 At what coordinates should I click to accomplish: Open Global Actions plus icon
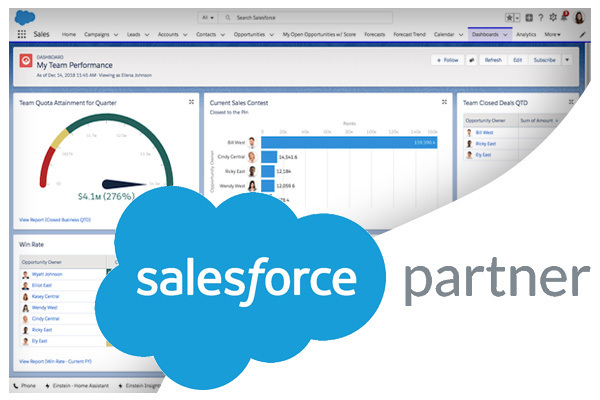click(x=529, y=18)
